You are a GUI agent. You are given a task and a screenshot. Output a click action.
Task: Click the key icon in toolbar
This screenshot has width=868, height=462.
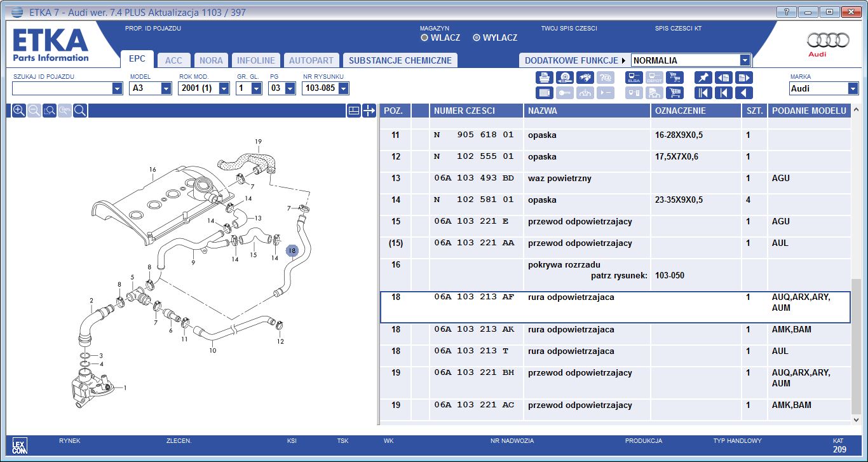coord(564,93)
